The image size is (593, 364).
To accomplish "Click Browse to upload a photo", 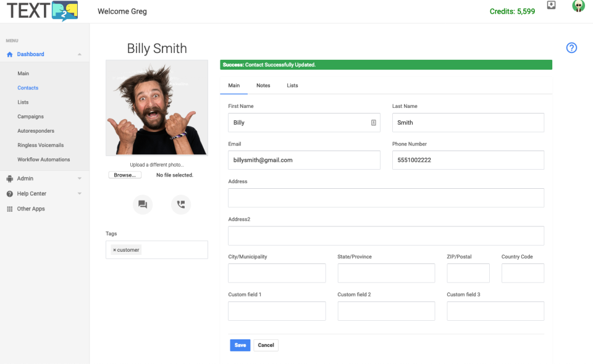I will [125, 175].
